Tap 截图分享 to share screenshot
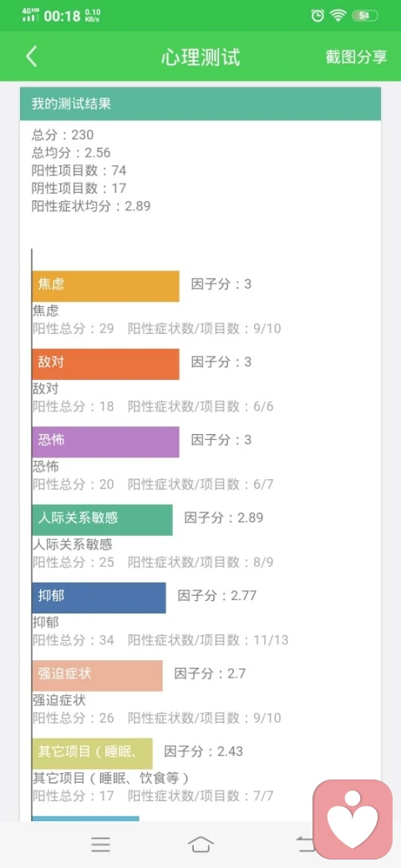 [x=356, y=57]
